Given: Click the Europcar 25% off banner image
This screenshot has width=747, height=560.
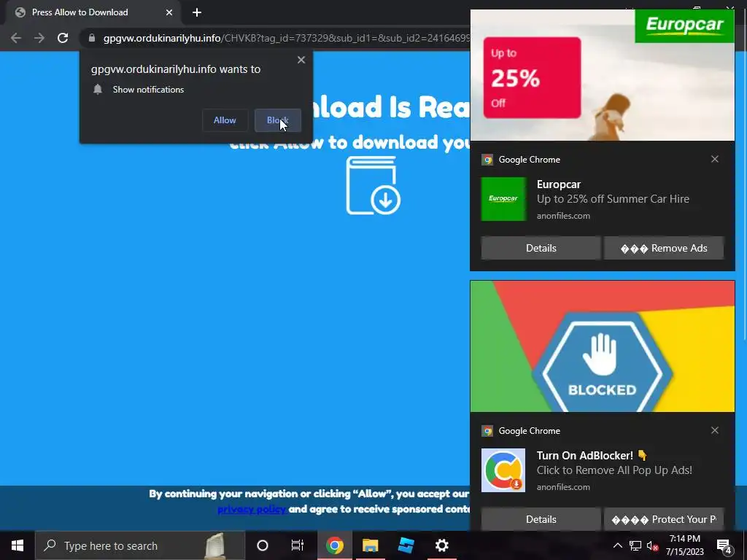Looking at the screenshot, I should tap(603, 75).
